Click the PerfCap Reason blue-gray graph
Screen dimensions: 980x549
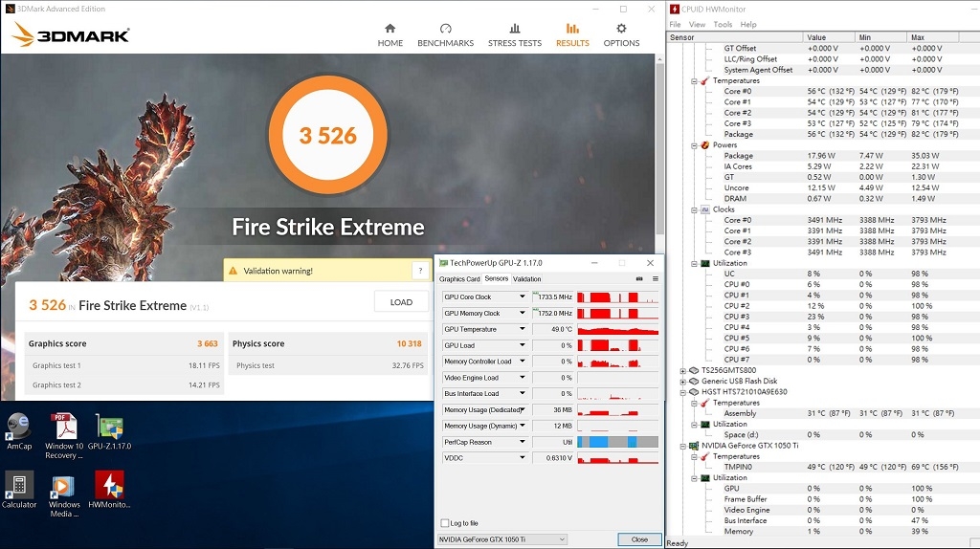click(617, 442)
